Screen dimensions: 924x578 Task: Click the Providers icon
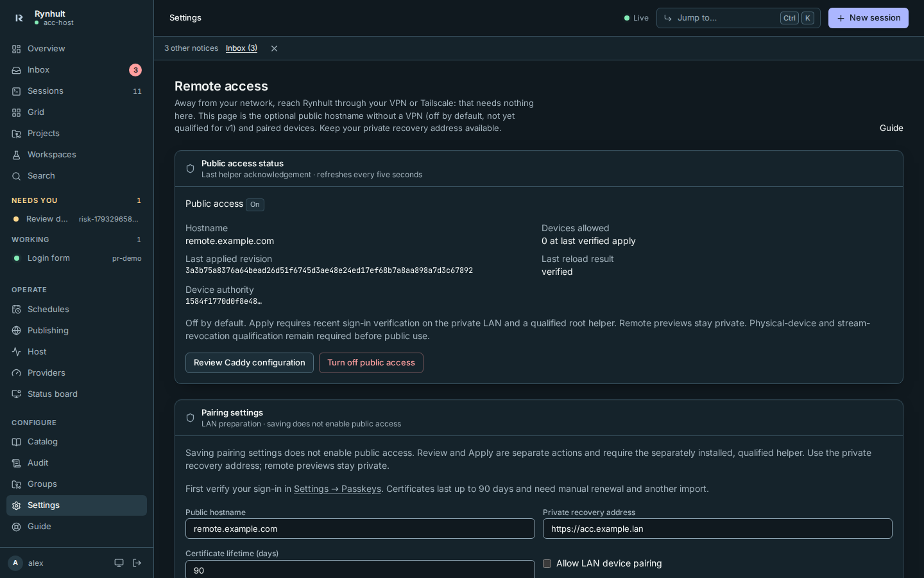pos(17,373)
